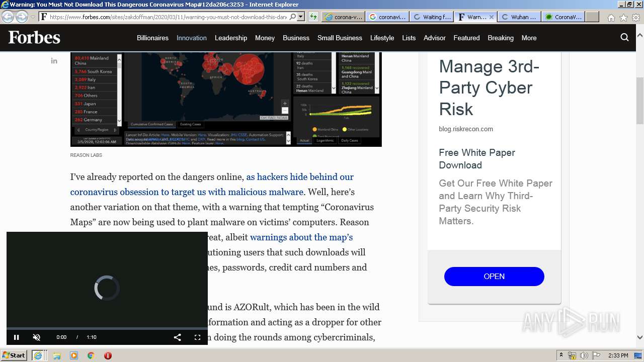
Task: Click the ad headline 'Manage 3rd-Party Cyber Risk'
Action: pyautogui.click(x=489, y=87)
